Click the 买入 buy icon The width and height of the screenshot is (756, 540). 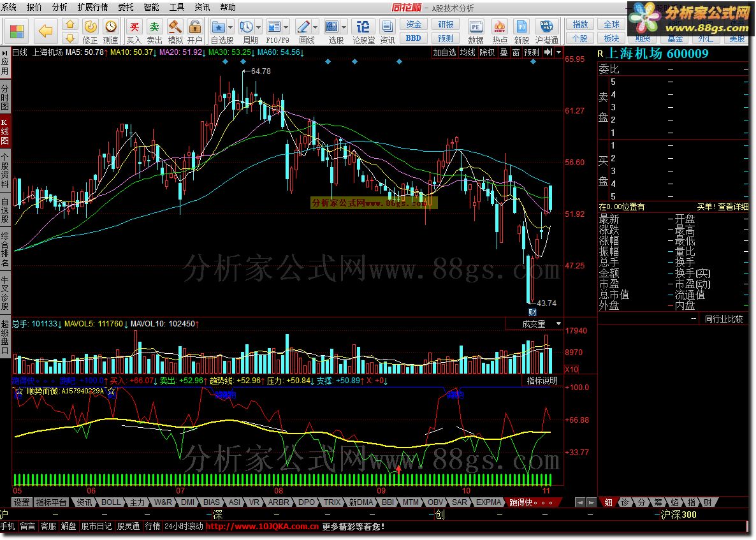(134, 31)
